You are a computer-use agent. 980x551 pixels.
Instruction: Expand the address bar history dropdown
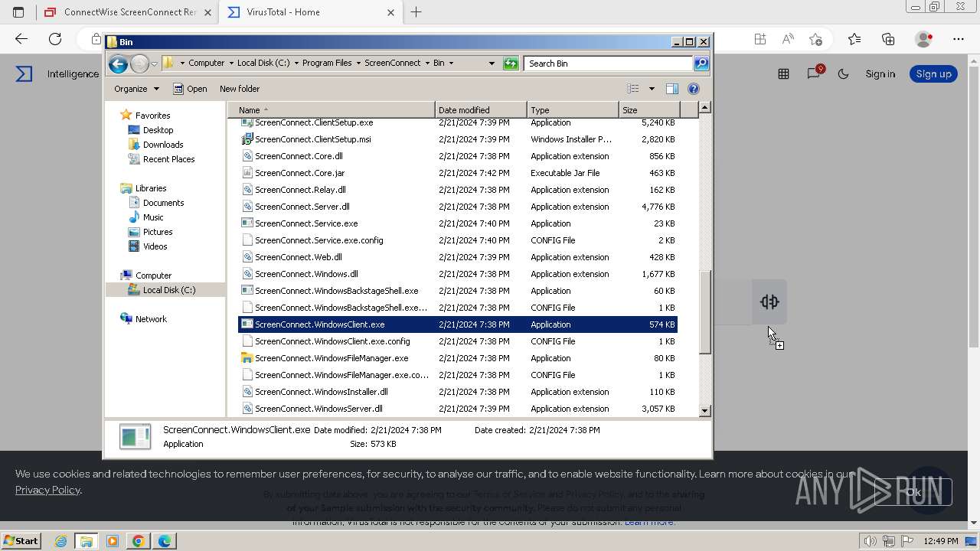492,64
